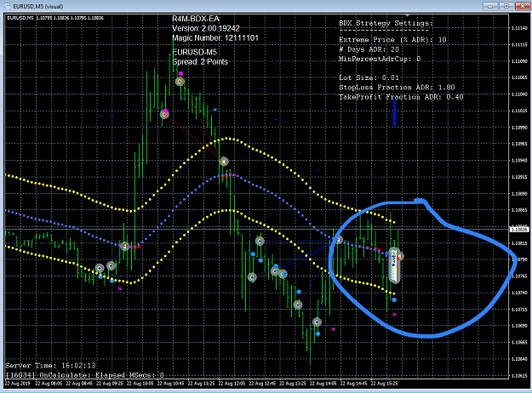Click the white highlighted candle box near 15:25

pos(394,265)
